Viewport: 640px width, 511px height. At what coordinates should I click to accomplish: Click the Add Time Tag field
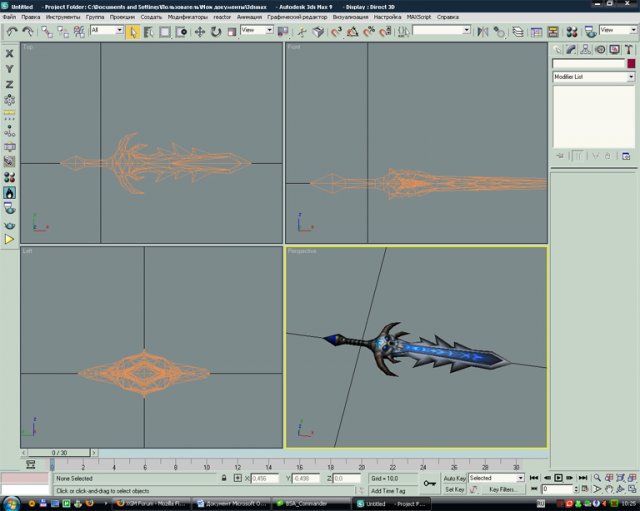(x=393, y=491)
